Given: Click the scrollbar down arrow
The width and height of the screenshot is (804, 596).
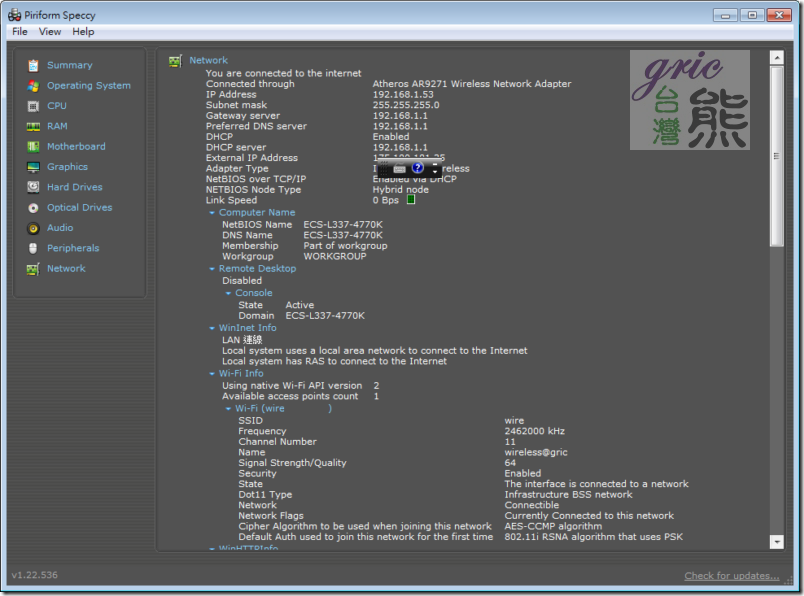Looking at the screenshot, I should click(777, 542).
